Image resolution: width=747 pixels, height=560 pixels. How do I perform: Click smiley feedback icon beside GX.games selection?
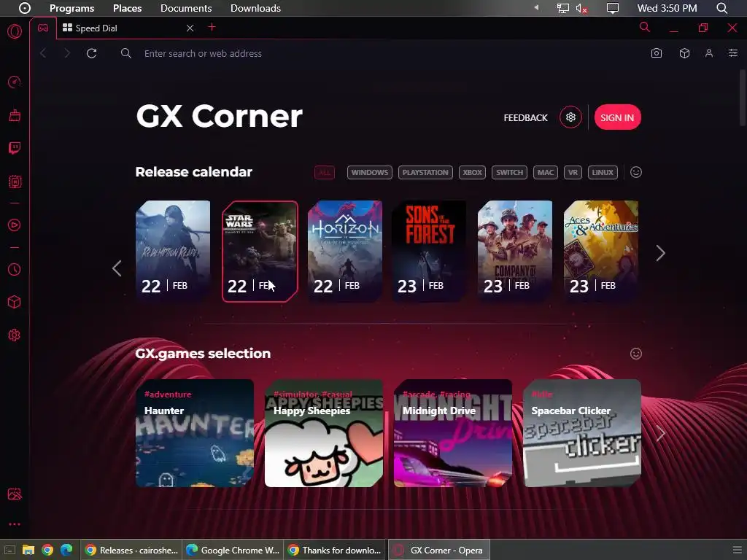pyautogui.click(x=636, y=354)
